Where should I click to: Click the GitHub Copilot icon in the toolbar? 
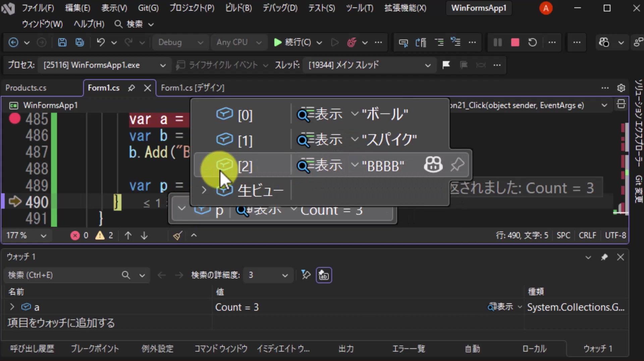[604, 42]
